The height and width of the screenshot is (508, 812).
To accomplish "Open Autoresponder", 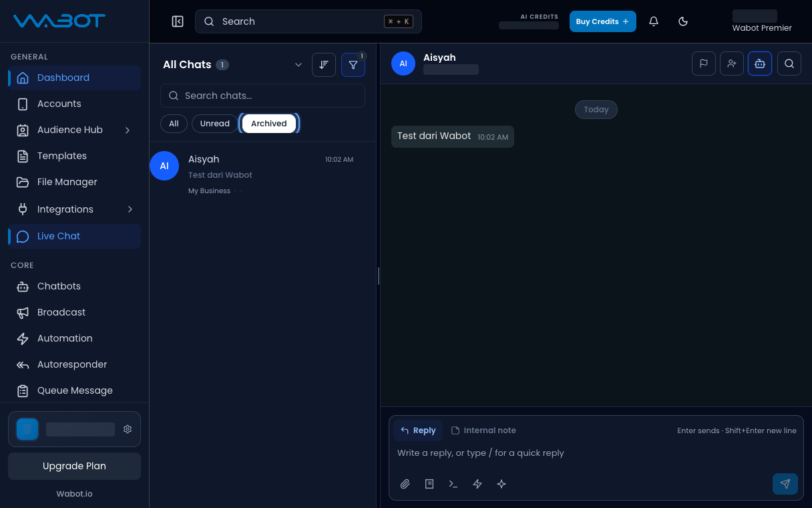I will coord(74,364).
